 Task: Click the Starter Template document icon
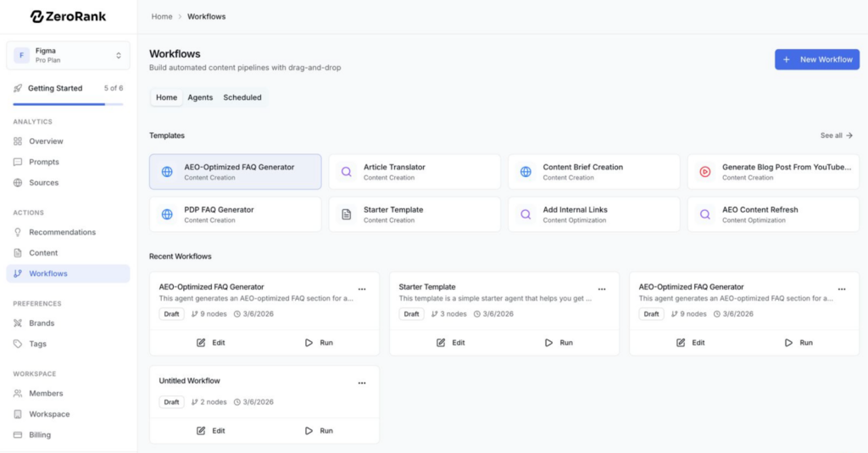click(346, 214)
